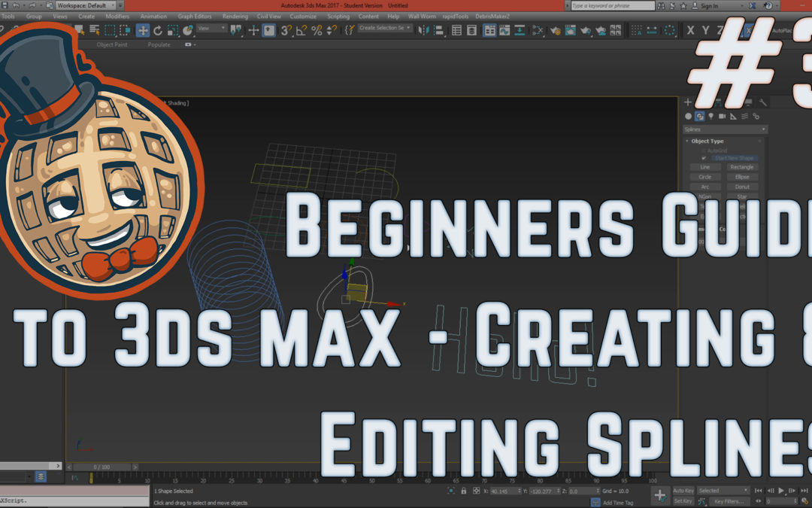
Task: Click the Align tool icon
Action: pyautogui.click(x=439, y=31)
